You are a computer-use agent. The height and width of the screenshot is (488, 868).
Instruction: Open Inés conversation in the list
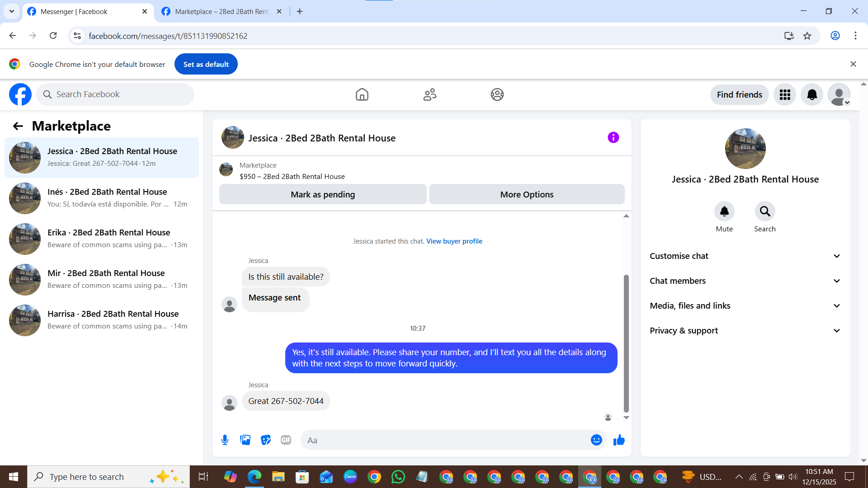[x=102, y=198]
